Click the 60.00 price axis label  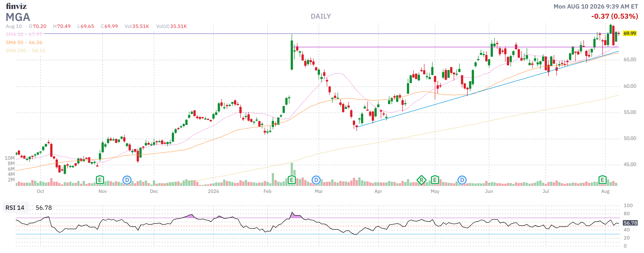pyautogui.click(x=630, y=86)
